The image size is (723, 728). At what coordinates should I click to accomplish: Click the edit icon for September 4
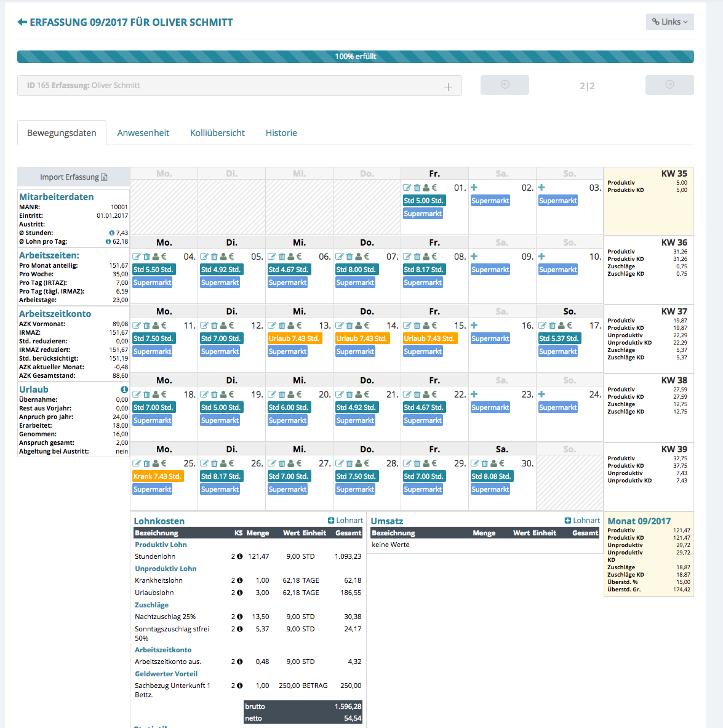pos(137,257)
